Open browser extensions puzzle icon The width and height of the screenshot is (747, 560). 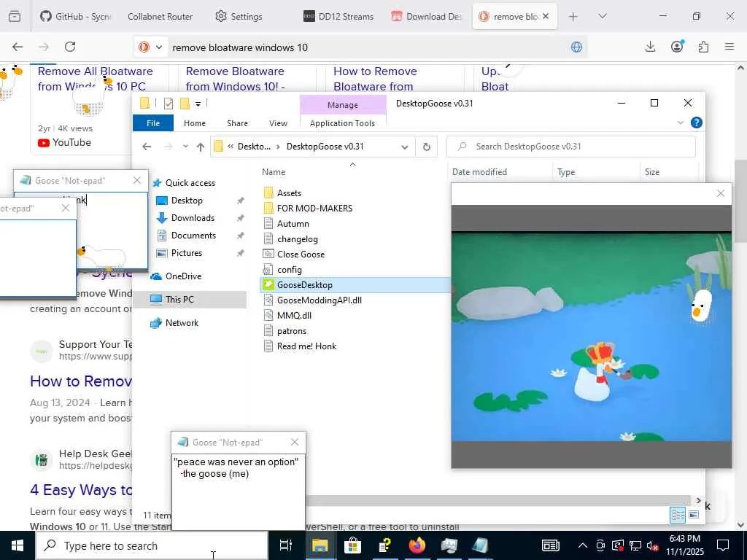point(703,47)
